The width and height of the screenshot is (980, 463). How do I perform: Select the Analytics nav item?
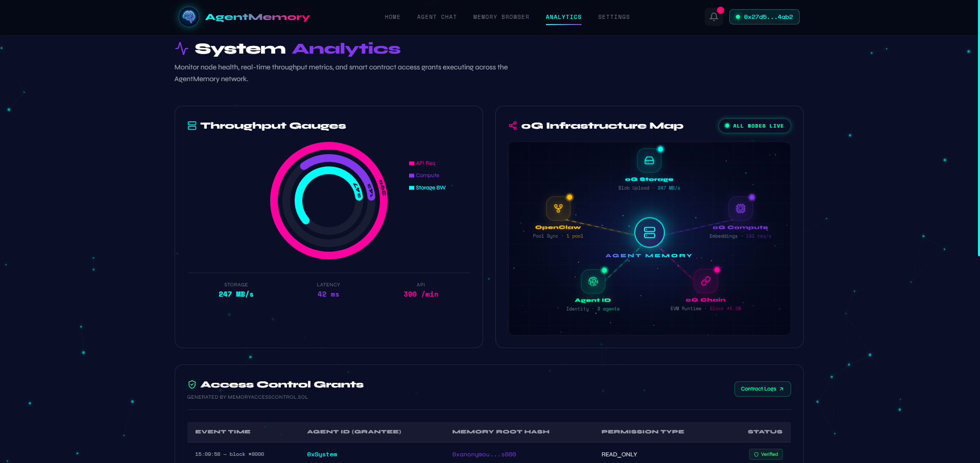(x=564, y=17)
